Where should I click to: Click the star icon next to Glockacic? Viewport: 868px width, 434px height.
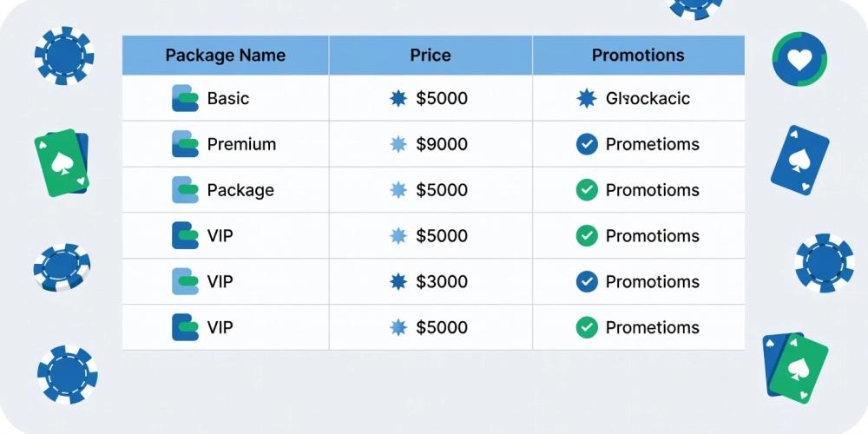click(586, 99)
